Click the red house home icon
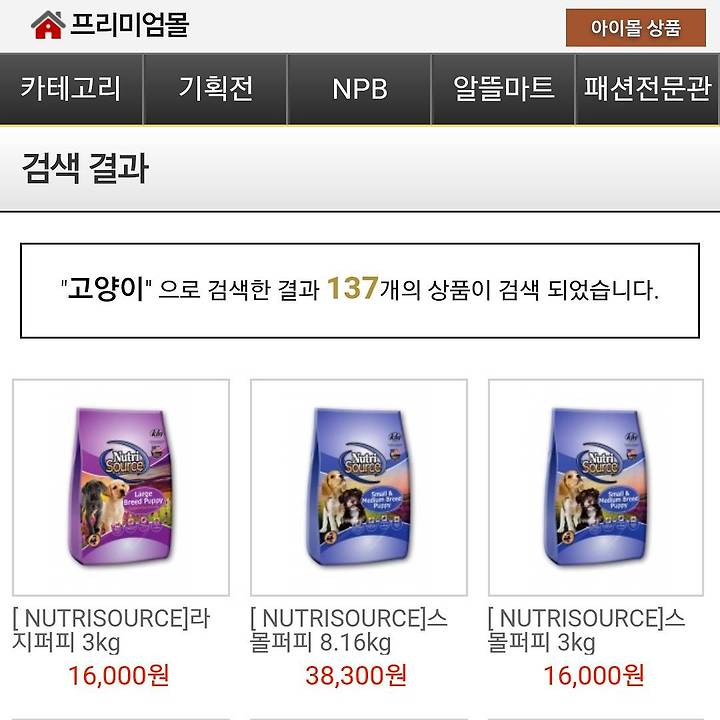The image size is (720, 720). [48, 25]
